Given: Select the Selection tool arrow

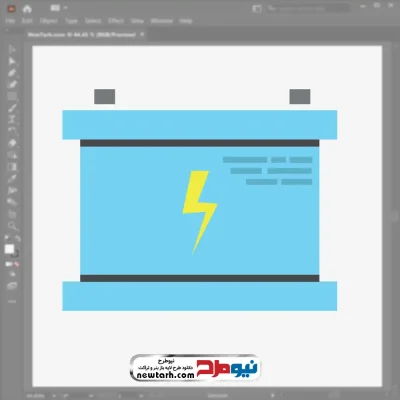Looking at the screenshot, I should pyautogui.click(x=12, y=50).
